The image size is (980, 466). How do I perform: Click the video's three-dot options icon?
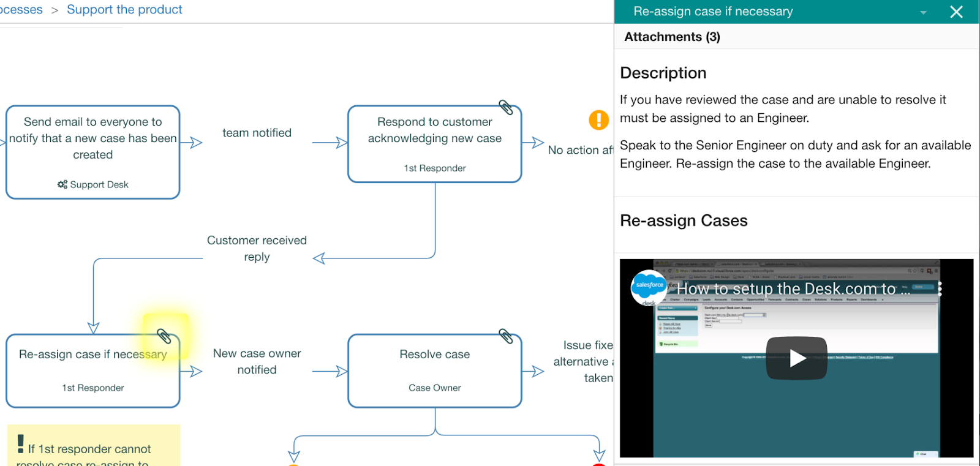tap(940, 289)
